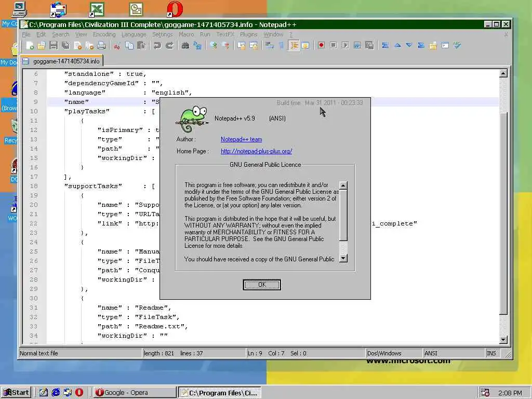
Task: Open the File menu
Action: tap(26, 34)
